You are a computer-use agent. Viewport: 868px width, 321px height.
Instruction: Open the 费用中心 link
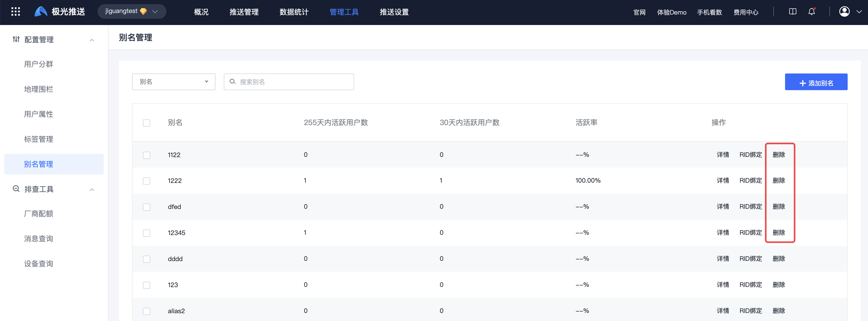746,13
